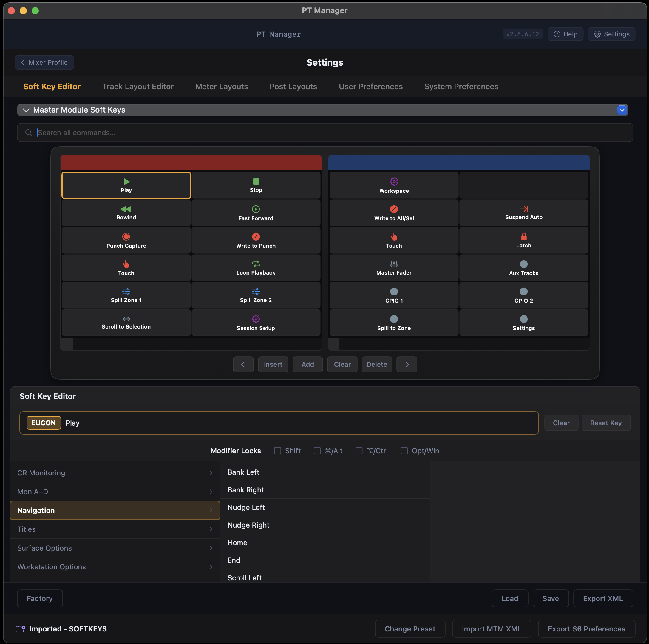Select the Latch soft key
Image resolution: width=649 pixels, height=644 pixels.
pyautogui.click(x=523, y=240)
